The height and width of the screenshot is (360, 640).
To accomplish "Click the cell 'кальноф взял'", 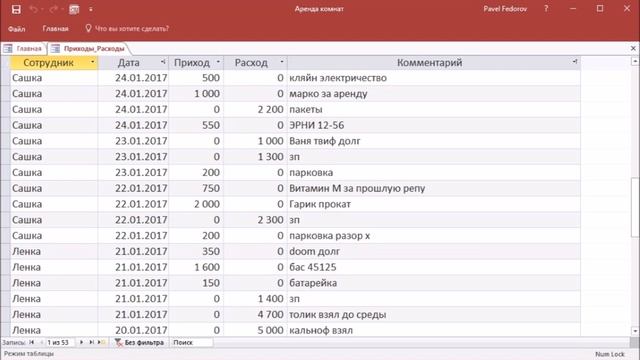I will point(434,330).
